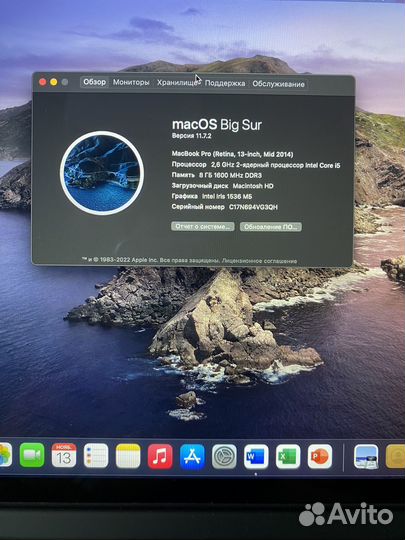
Task: Launch Microsoft Word
Action: coord(256,457)
